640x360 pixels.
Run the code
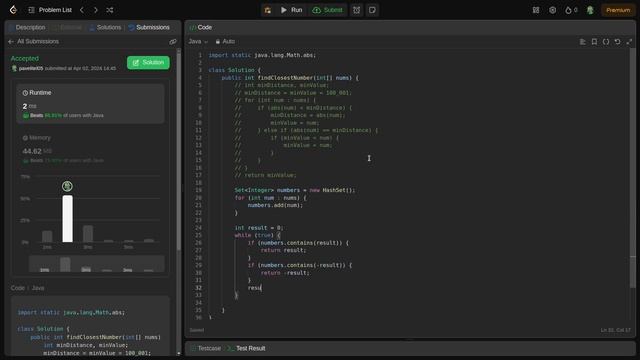pyautogui.click(x=291, y=10)
